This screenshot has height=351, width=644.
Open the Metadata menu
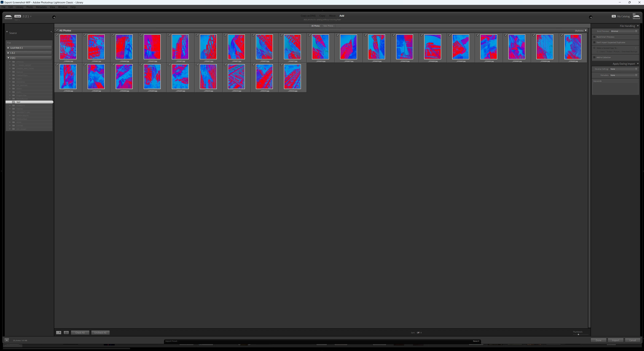(41, 7)
